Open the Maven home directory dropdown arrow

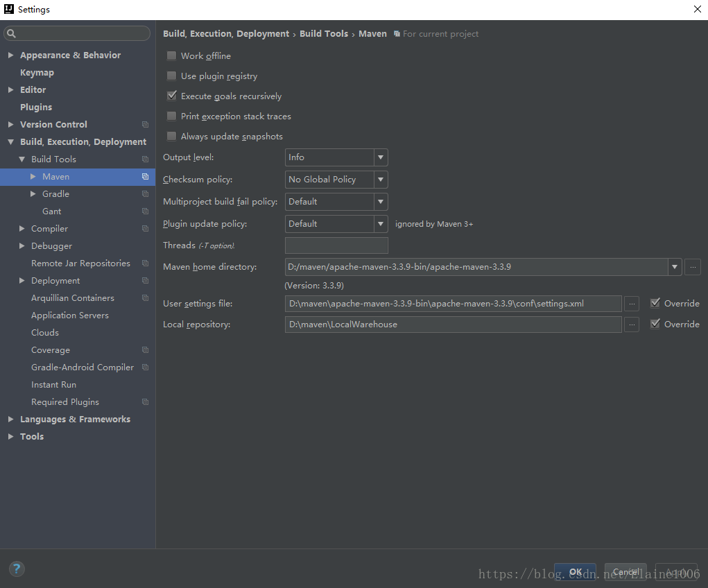pos(675,267)
